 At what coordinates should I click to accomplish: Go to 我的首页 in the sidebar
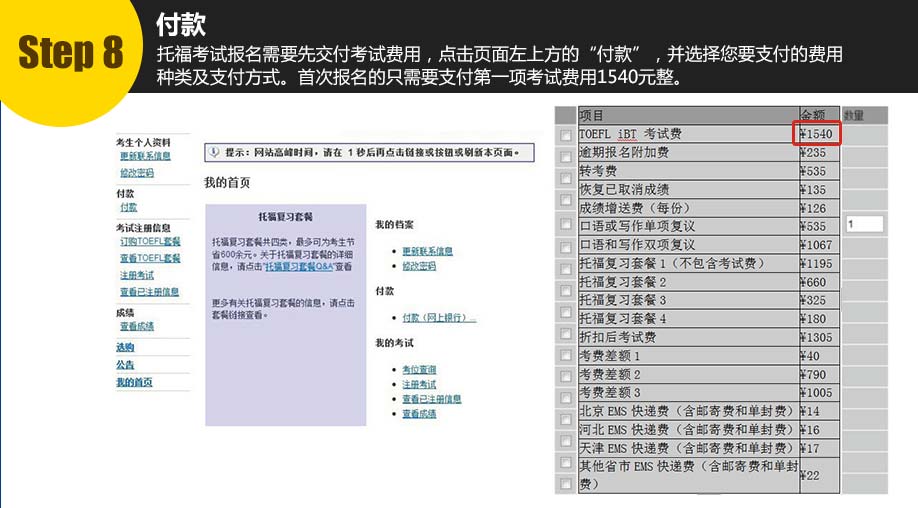pos(134,382)
